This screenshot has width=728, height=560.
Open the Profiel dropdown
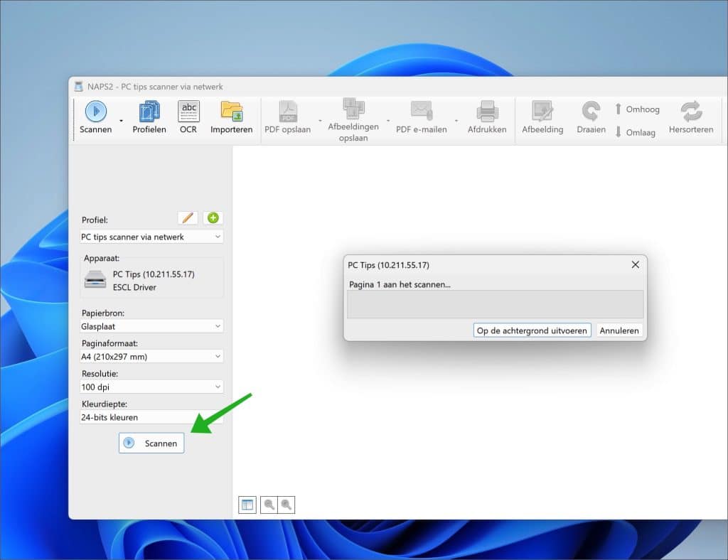tap(151, 237)
